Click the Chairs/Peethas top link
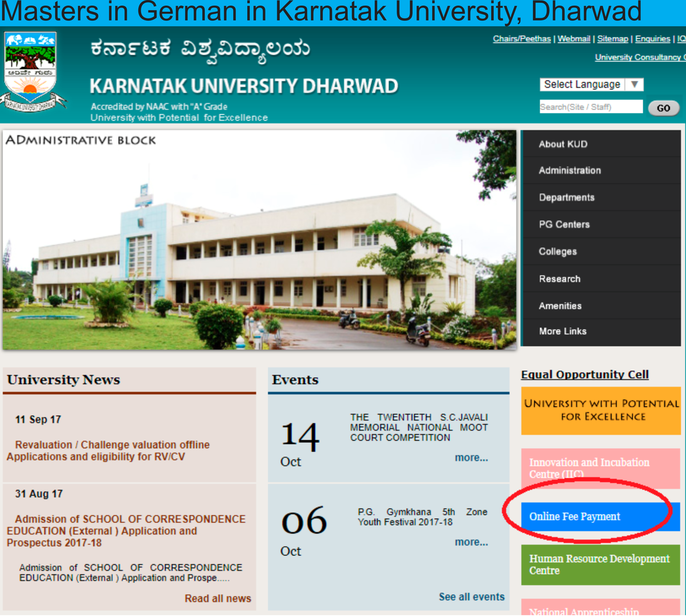The width and height of the screenshot is (686, 616). click(522, 39)
